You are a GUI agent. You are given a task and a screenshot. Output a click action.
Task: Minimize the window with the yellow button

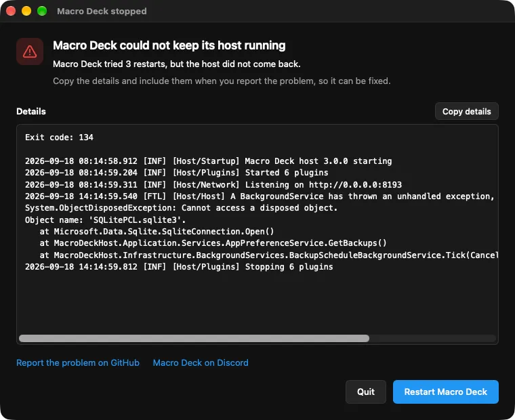26,11
